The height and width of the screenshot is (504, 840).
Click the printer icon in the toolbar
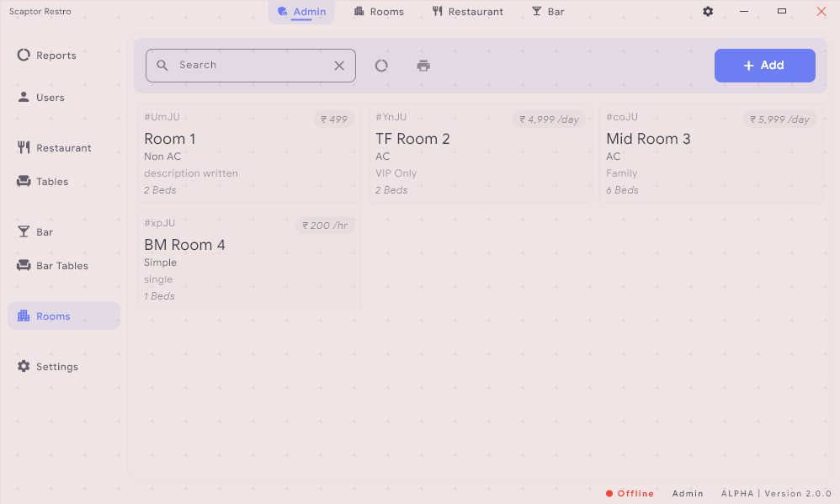(x=423, y=66)
